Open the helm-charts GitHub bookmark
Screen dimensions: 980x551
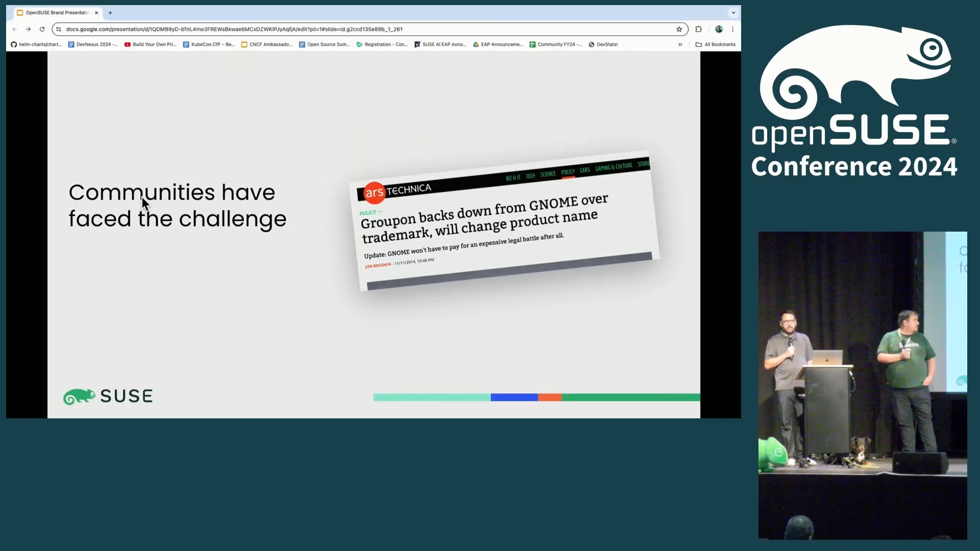[x=36, y=44]
